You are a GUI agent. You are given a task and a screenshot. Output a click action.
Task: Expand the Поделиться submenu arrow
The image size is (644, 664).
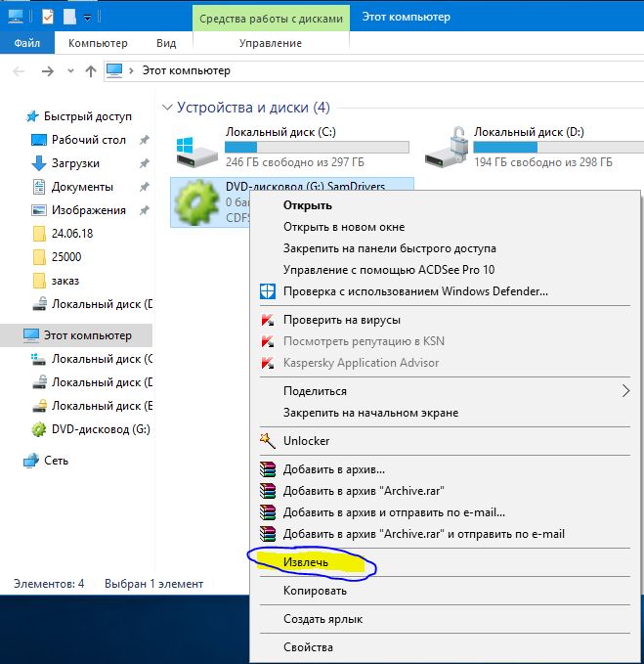625,391
